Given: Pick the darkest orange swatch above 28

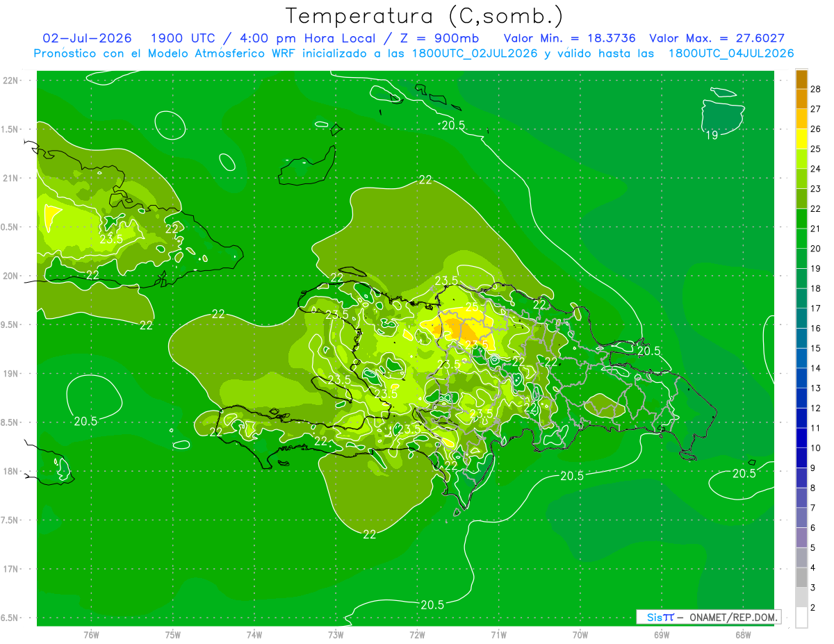Looking at the screenshot, I should pyautogui.click(x=801, y=79).
